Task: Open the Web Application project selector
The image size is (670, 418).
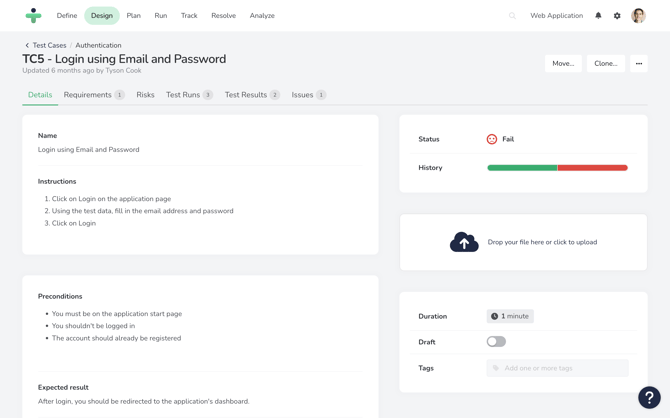Action: tap(556, 15)
